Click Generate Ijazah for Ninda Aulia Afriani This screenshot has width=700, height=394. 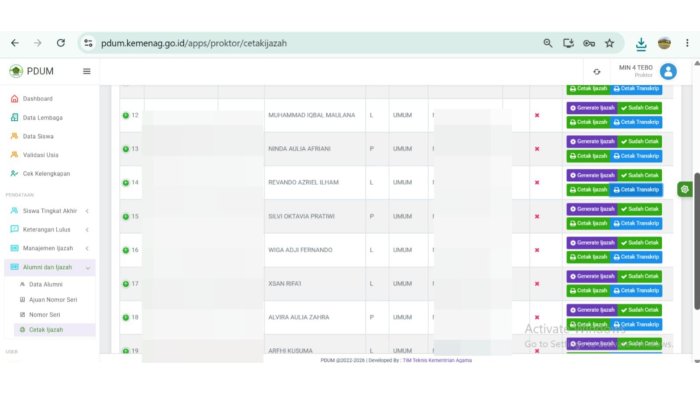click(x=592, y=141)
